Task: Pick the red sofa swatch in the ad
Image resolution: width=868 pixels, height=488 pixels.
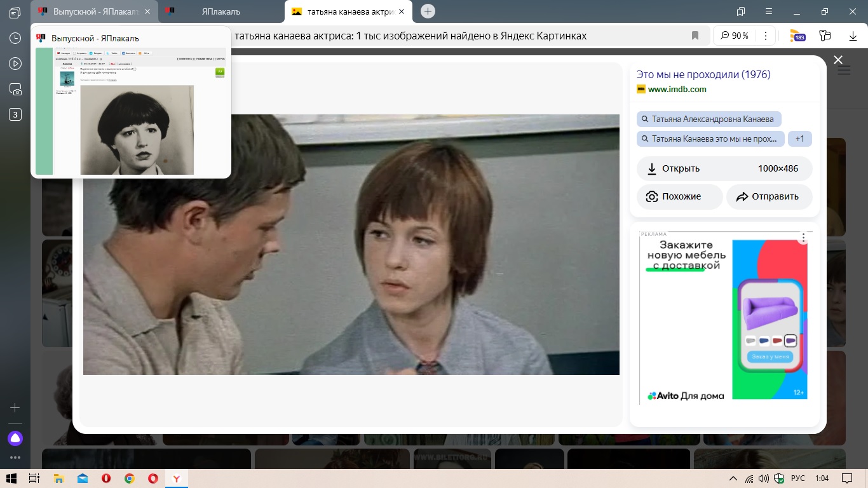Action: click(777, 341)
